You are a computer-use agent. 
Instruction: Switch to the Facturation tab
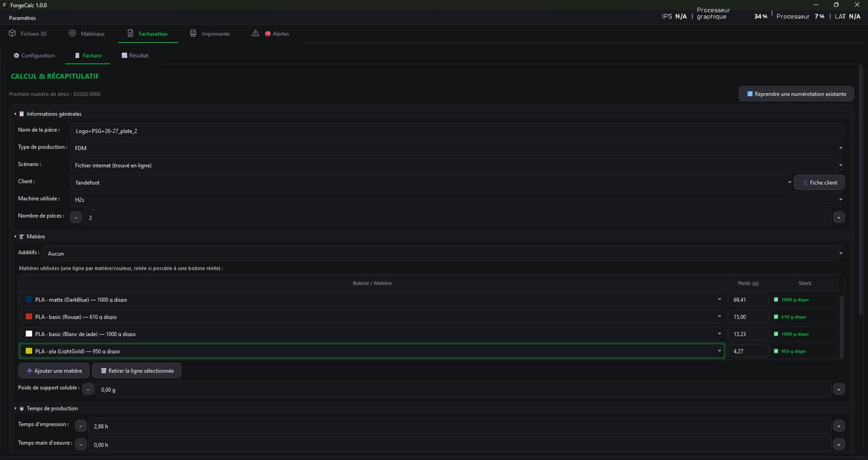click(x=148, y=33)
